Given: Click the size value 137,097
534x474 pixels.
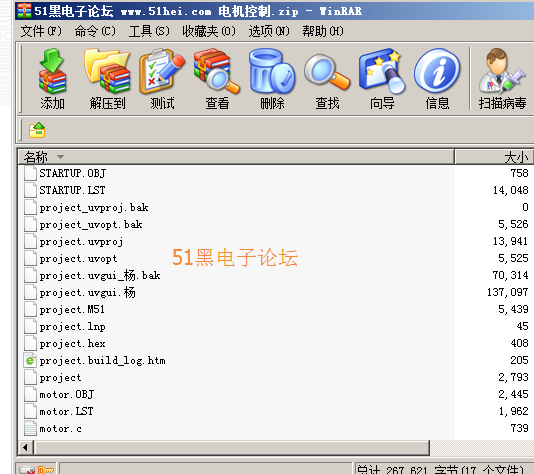Looking at the screenshot, I should (x=507, y=292).
